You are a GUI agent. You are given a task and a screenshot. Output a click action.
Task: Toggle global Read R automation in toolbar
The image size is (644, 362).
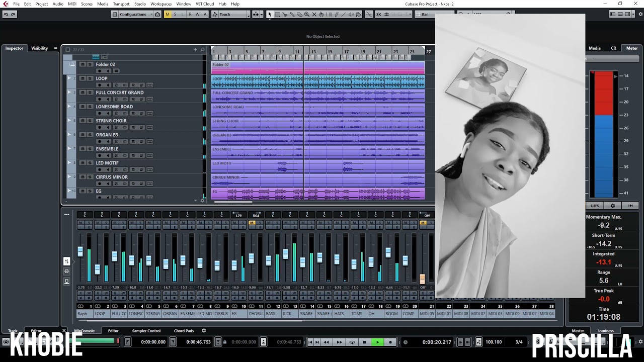tap(190, 14)
